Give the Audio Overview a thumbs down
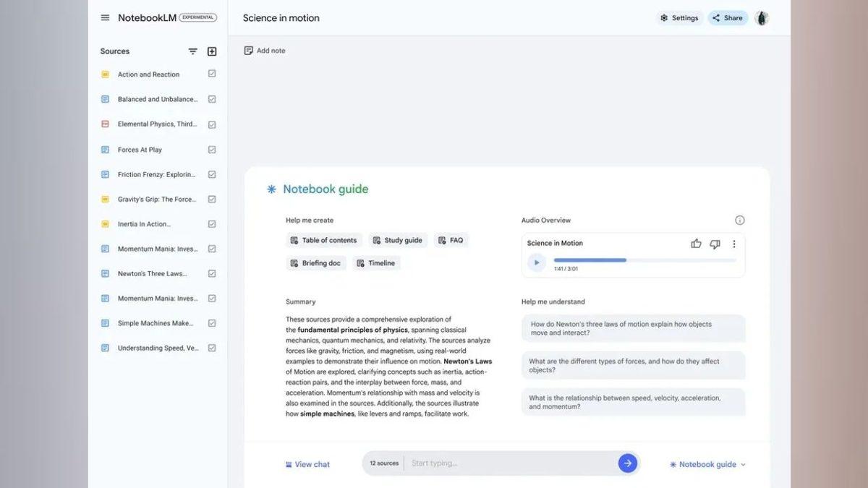This screenshot has height=488, width=868. (715, 244)
